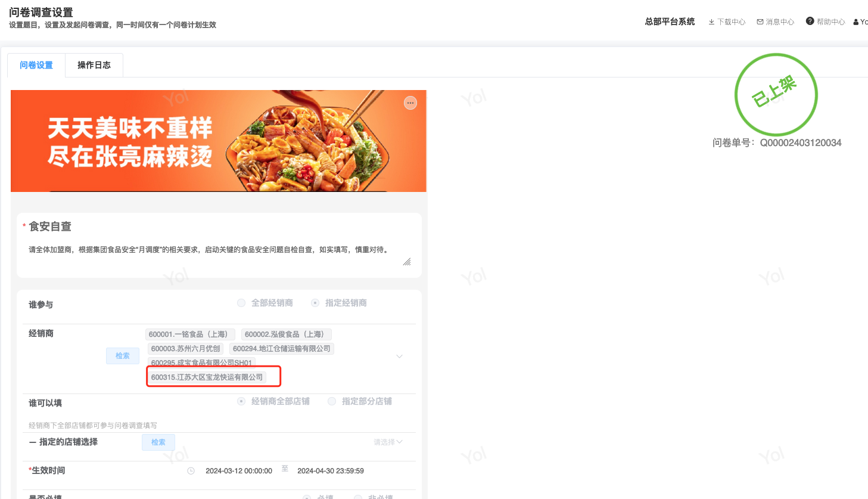
Task: Click the 问卷调查设置 page title
Action: 41,13
